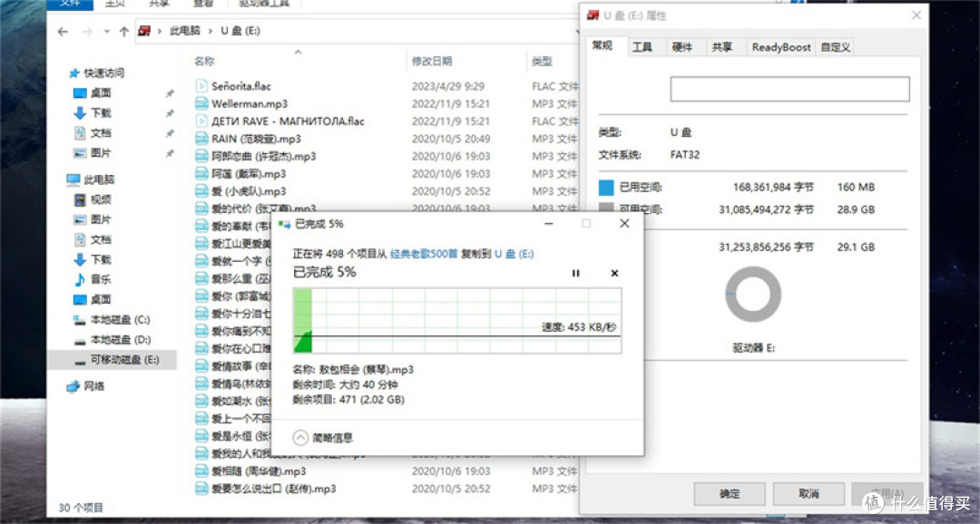Open the 视频 folder under 此电脑
The height and width of the screenshot is (524, 980).
101,199
